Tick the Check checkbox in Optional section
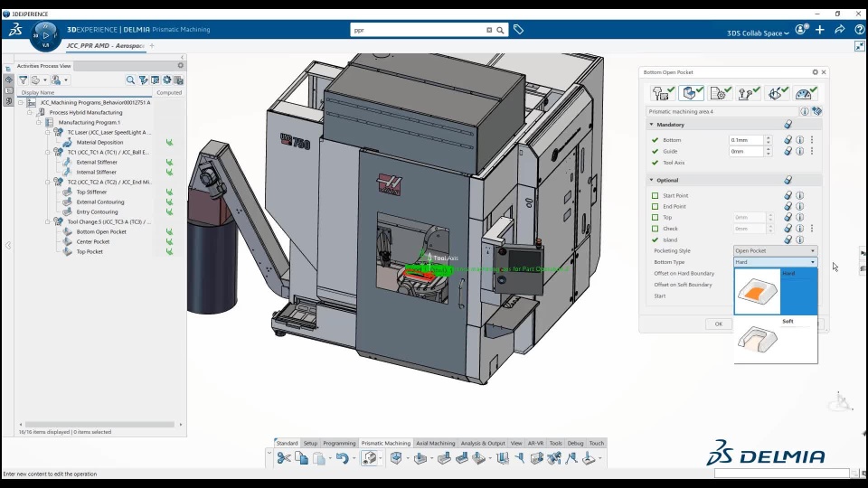 coord(656,229)
